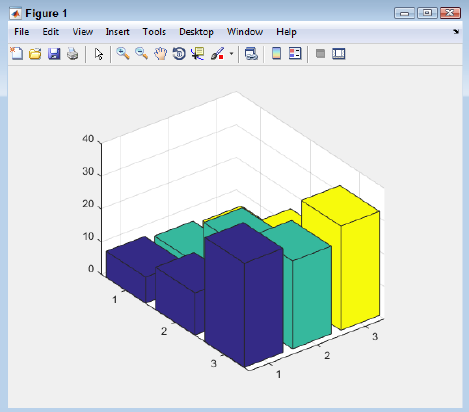Select the Data Cursor tool
The image size is (469, 412).
pos(198,53)
